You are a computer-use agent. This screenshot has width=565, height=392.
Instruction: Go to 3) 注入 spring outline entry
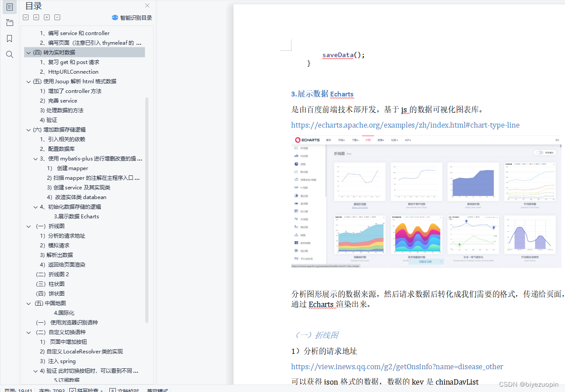point(58,361)
